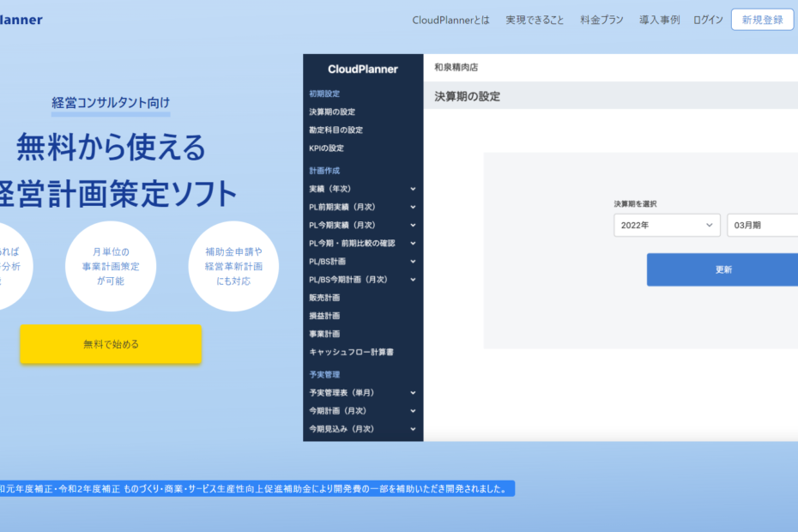Expand 今期計画（月次） chevron
The image size is (798, 532).
tap(413, 411)
